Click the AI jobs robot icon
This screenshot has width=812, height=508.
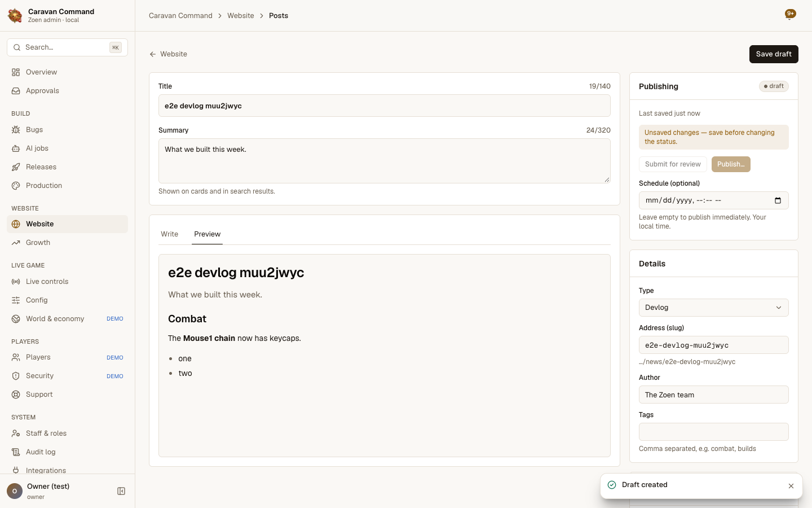16,148
